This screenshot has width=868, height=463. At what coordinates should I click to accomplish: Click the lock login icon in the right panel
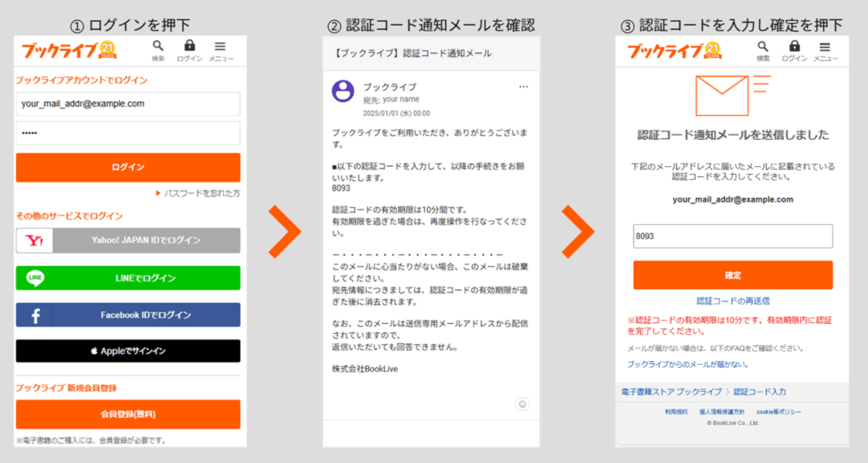point(794,48)
